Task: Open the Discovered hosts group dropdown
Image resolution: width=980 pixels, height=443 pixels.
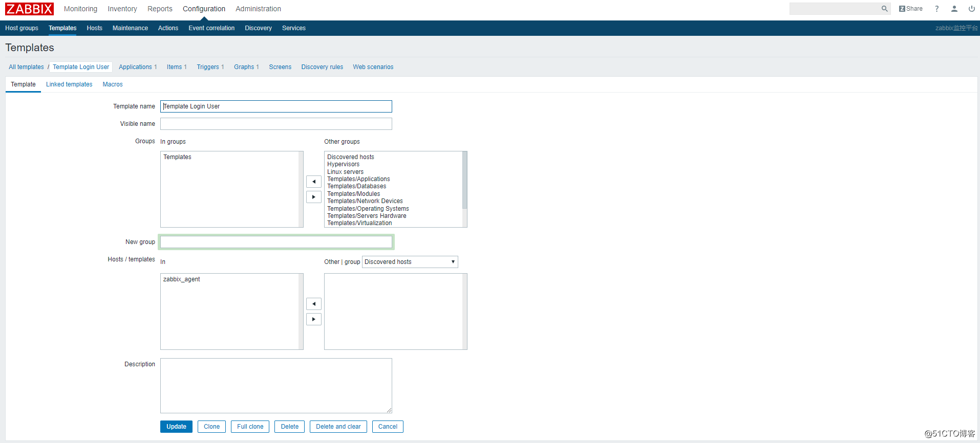Action: tap(410, 262)
